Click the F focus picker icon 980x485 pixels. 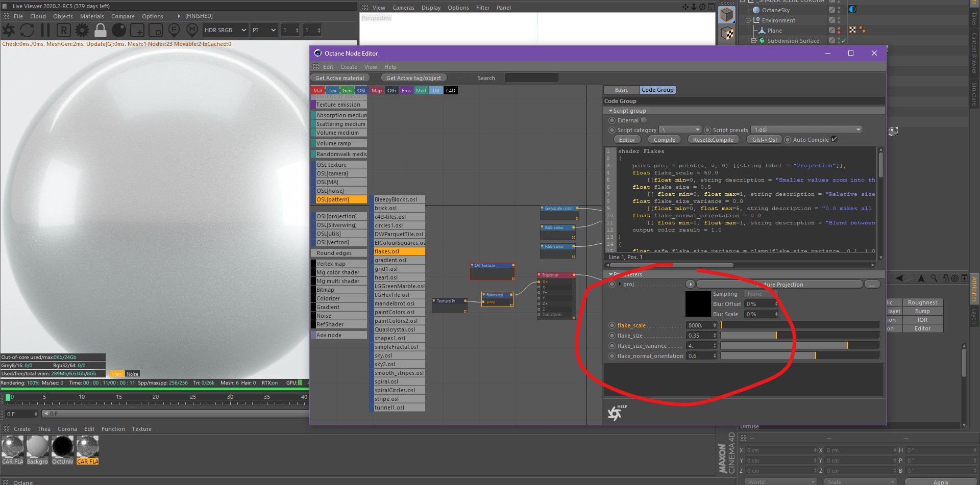coord(174,30)
